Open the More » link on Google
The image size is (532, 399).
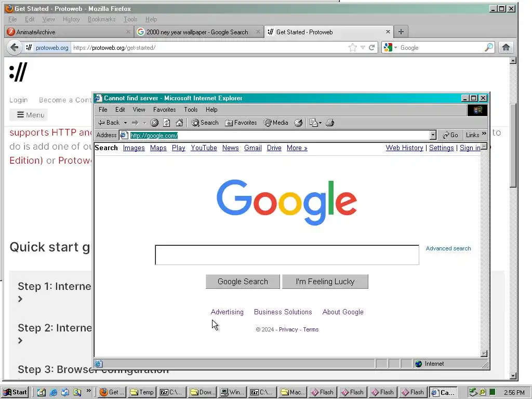(297, 148)
